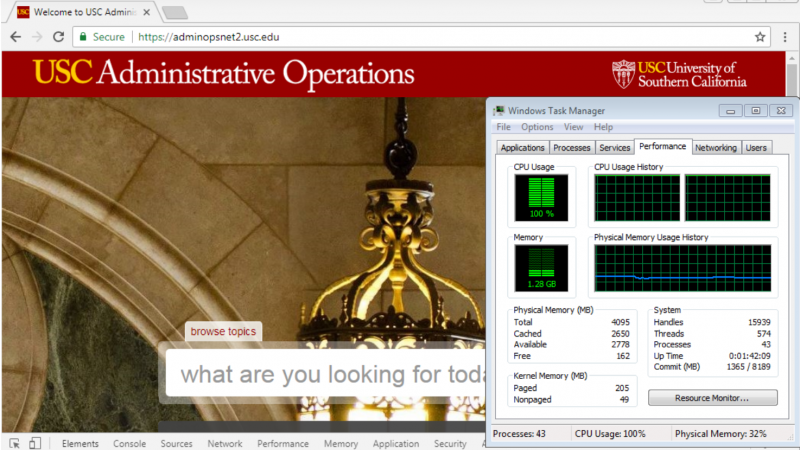Open the Task Manager View menu
The width and height of the screenshot is (800, 450).
[x=573, y=127]
